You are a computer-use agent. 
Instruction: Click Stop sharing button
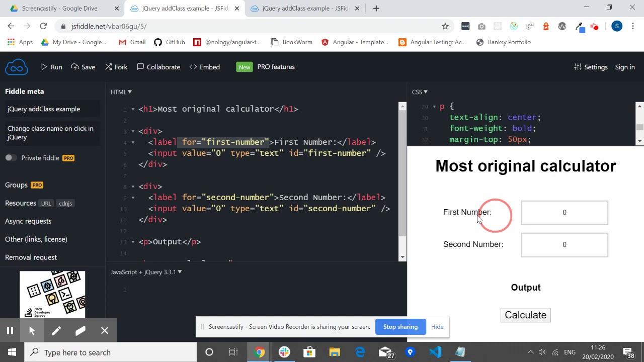coord(400,327)
